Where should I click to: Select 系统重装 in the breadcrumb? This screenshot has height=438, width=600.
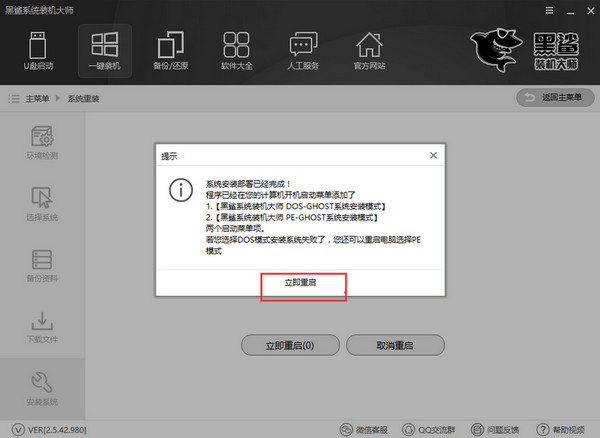click(83, 99)
